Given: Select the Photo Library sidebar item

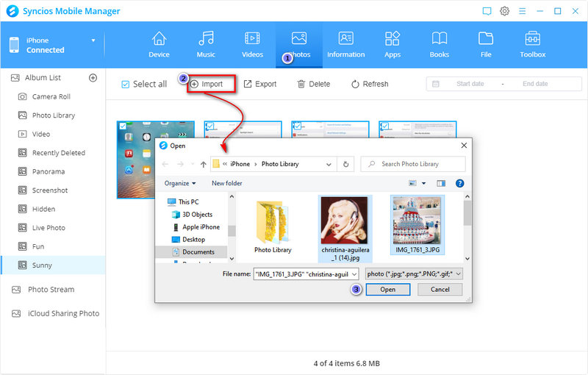Looking at the screenshot, I should [x=53, y=115].
